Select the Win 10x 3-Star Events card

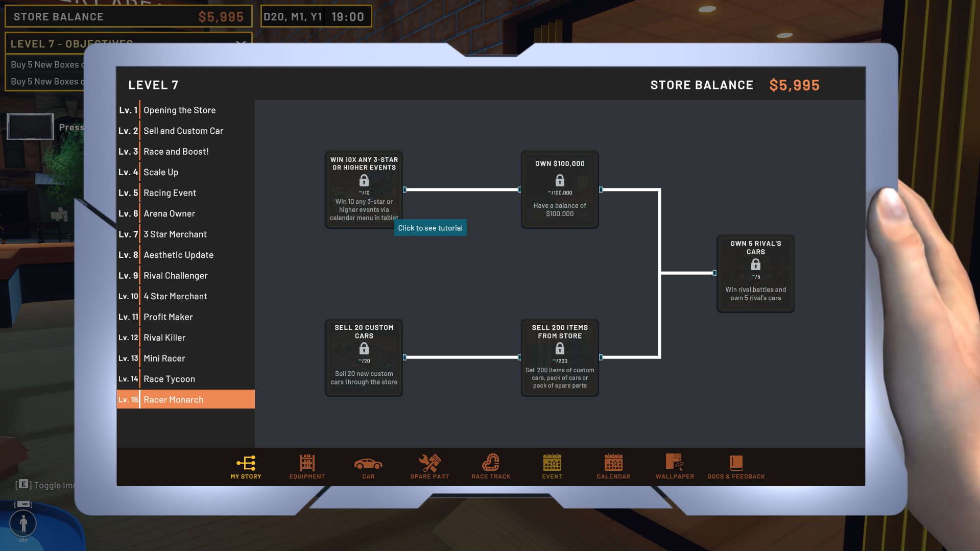[x=364, y=189]
